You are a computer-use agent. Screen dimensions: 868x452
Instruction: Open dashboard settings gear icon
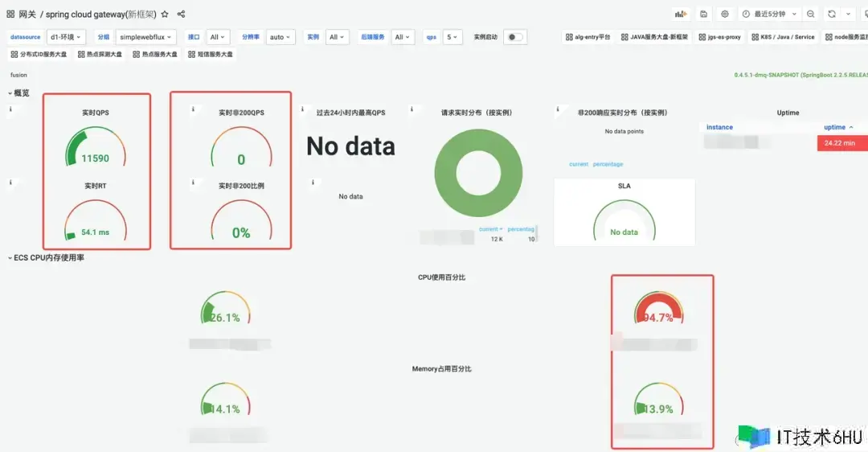point(725,14)
